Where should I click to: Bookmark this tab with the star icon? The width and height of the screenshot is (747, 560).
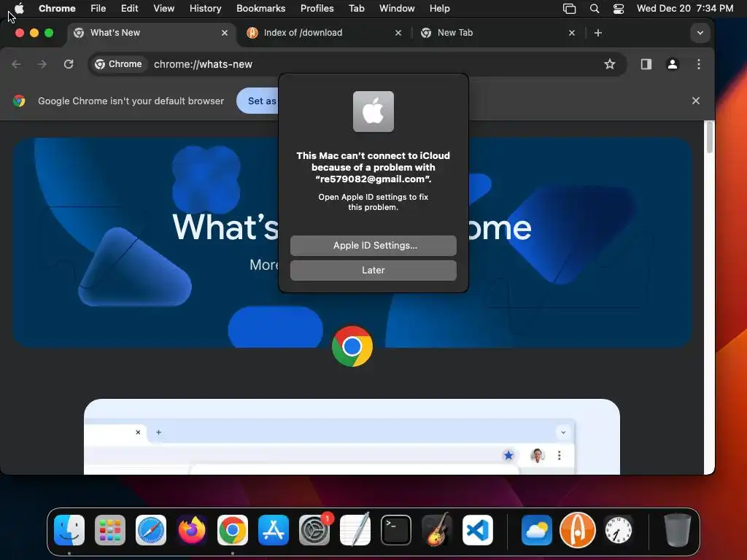[x=609, y=64]
